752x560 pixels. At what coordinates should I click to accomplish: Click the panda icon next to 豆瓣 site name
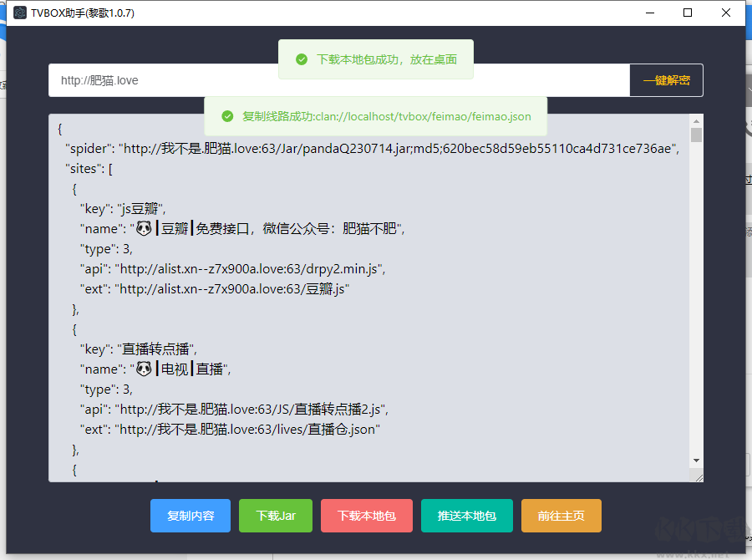pyautogui.click(x=142, y=227)
